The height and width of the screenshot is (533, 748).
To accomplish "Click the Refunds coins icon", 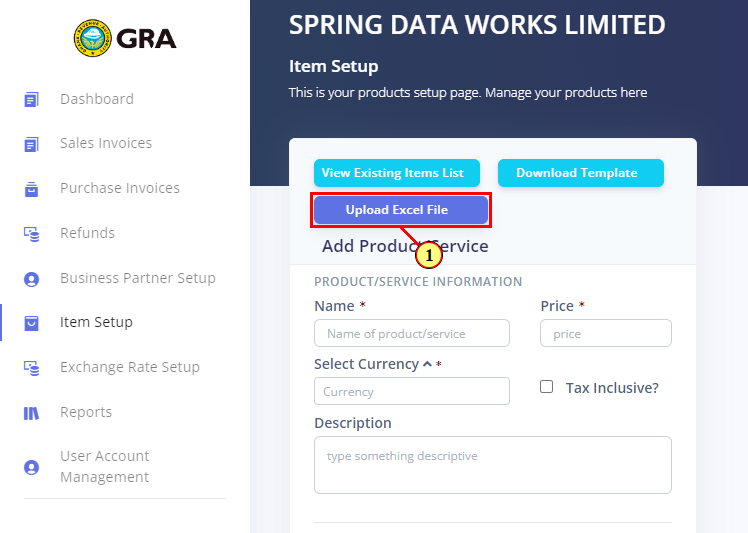I will point(31,234).
